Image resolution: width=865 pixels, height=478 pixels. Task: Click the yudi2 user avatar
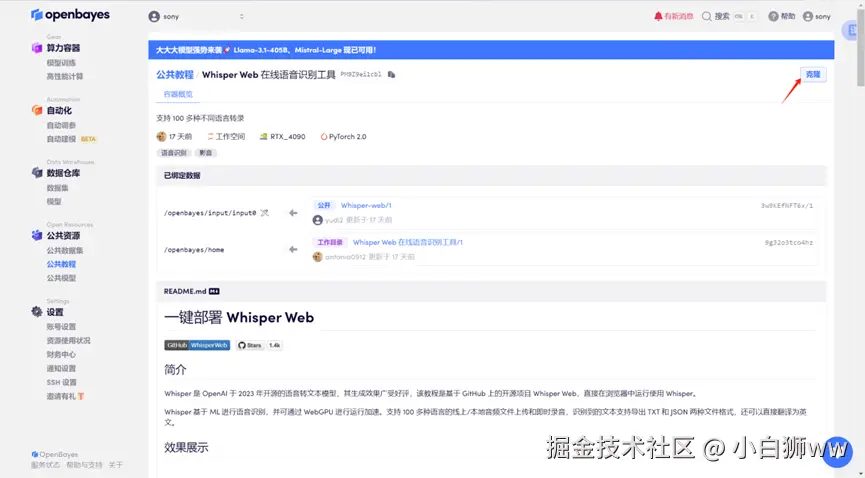[317, 220]
